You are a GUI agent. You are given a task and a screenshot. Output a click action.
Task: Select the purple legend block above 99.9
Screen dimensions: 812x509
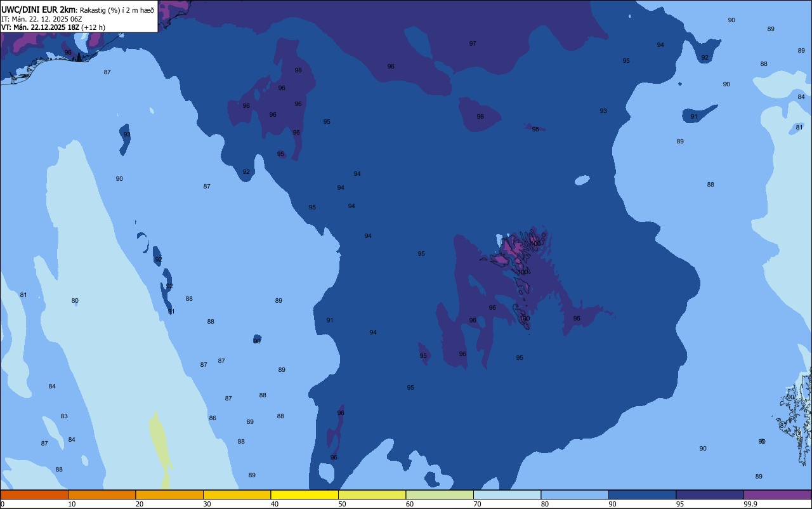point(777,494)
